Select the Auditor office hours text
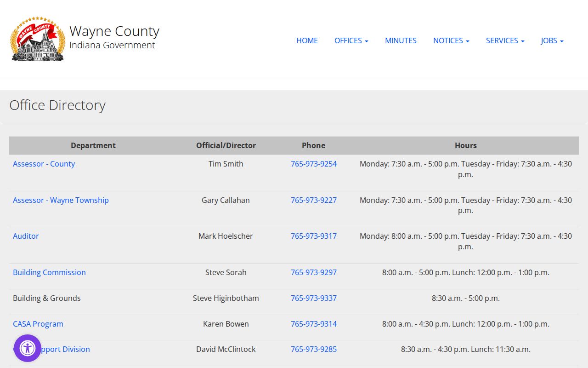The width and height of the screenshot is (588, 368). [466, 241]
